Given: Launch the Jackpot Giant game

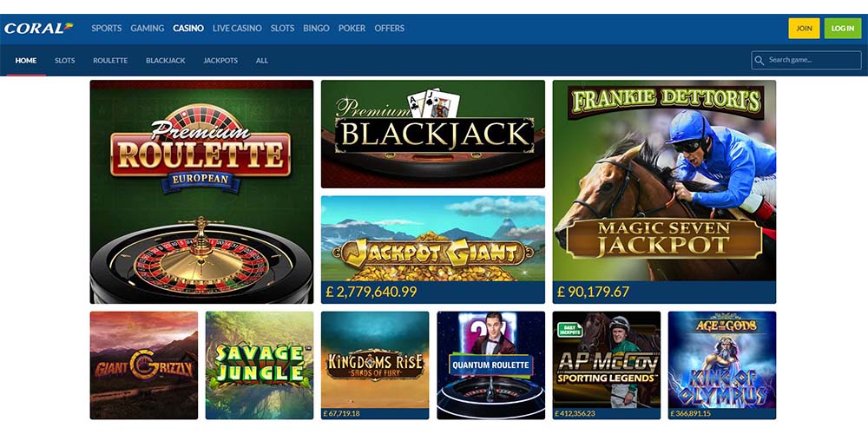Looking at the screenshot, I should click(433, 249).
